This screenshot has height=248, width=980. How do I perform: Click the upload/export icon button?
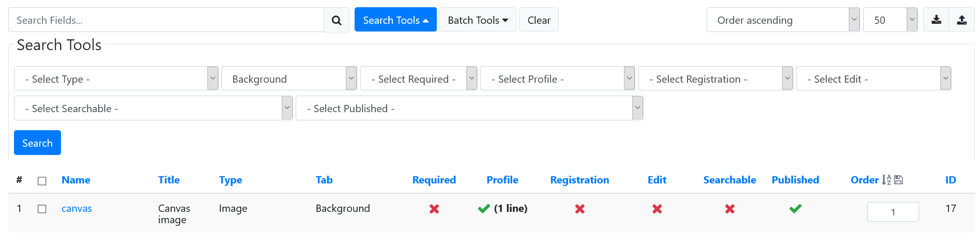tap(962, 20)
